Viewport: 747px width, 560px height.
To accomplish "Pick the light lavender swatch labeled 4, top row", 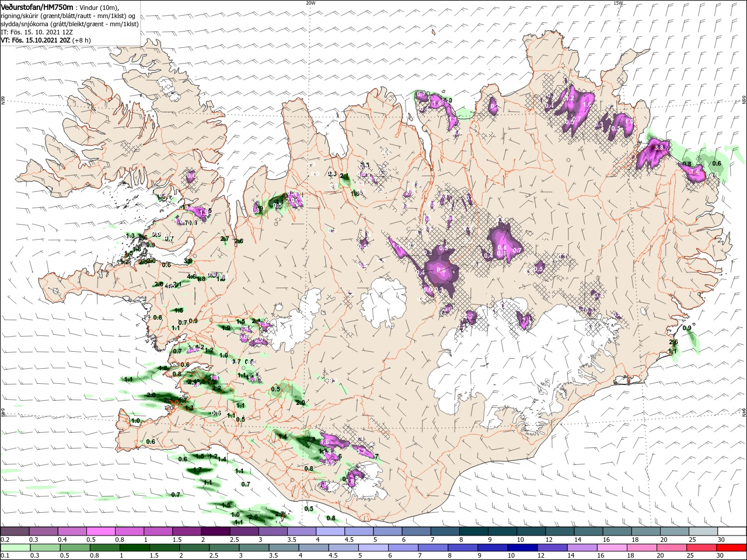I will 330,531.
